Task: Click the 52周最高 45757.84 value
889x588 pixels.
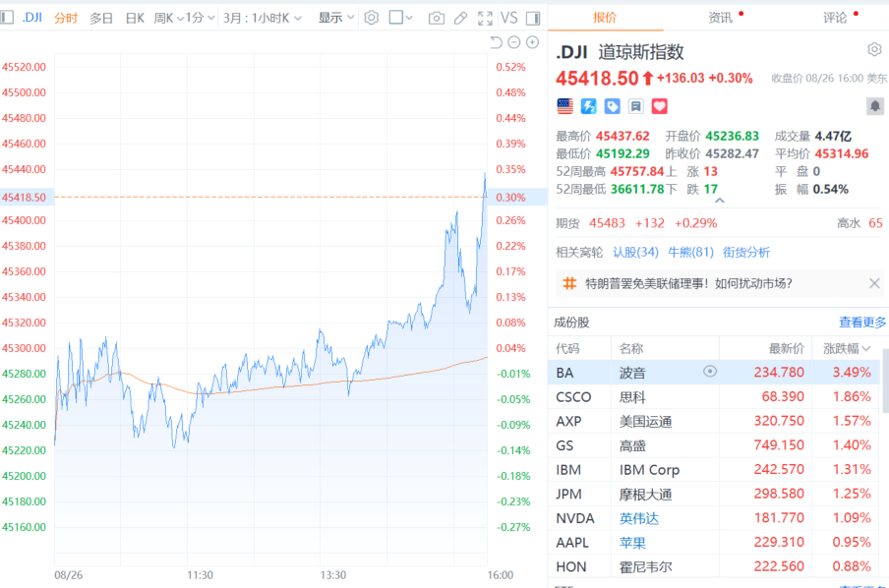Action: click(x=636, y=171)
